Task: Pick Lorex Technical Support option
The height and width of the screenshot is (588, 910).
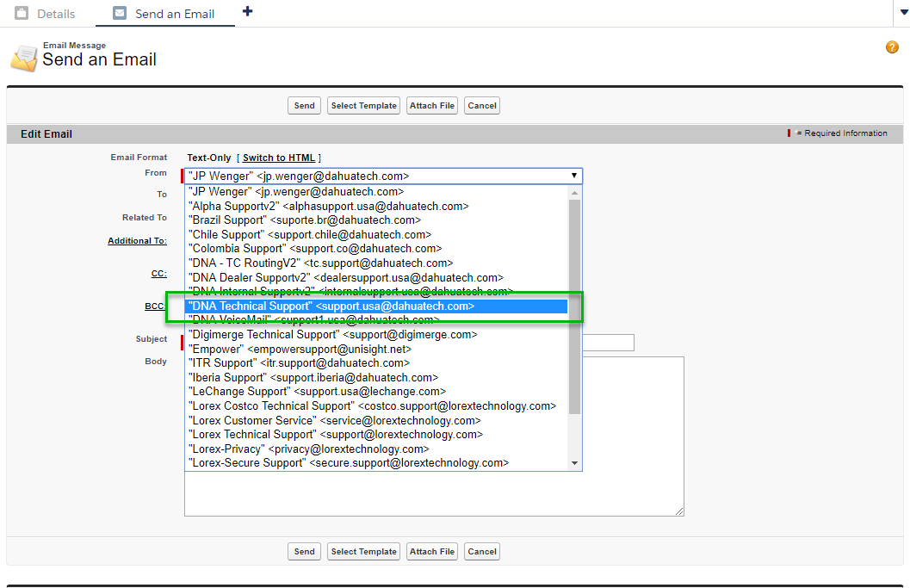Action: click(376, 434)
